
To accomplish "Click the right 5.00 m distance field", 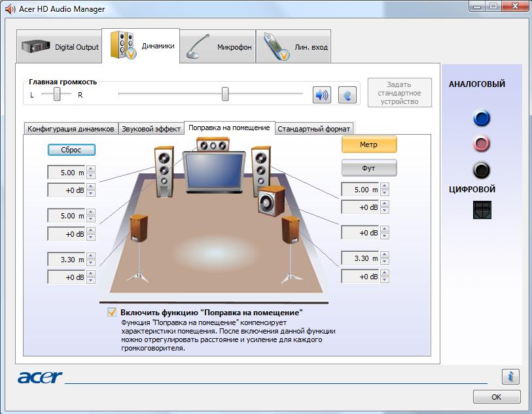I will coord(361,190).
